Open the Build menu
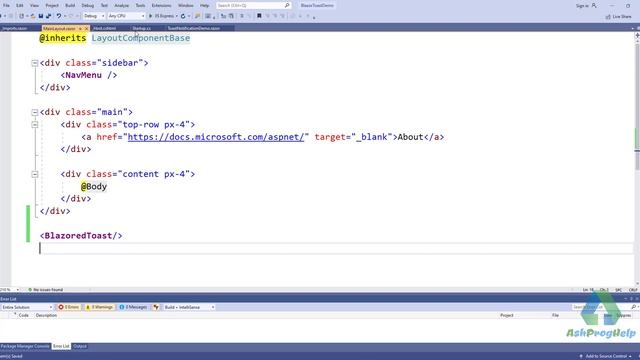The image size is (640, 360). tap(70, 5)
